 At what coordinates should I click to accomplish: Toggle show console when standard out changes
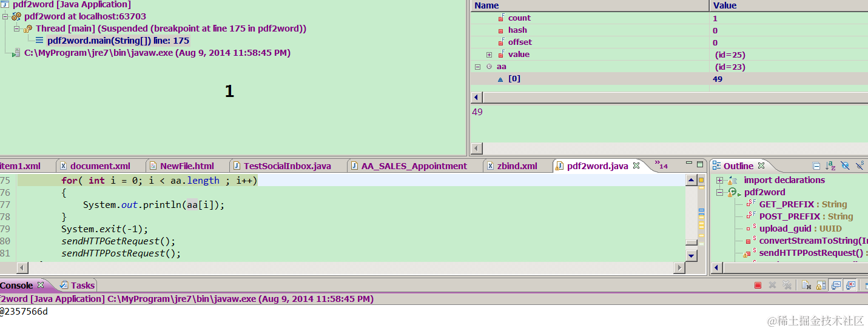pos(836,285)
